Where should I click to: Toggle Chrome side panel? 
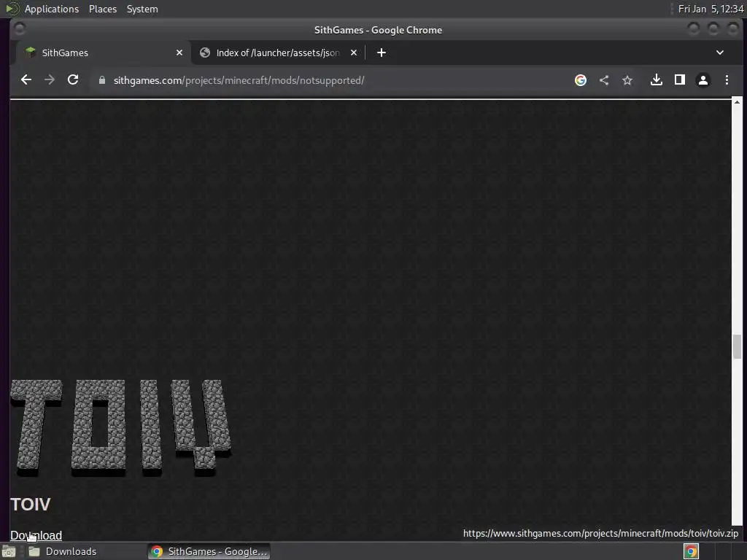click(680, 80)
